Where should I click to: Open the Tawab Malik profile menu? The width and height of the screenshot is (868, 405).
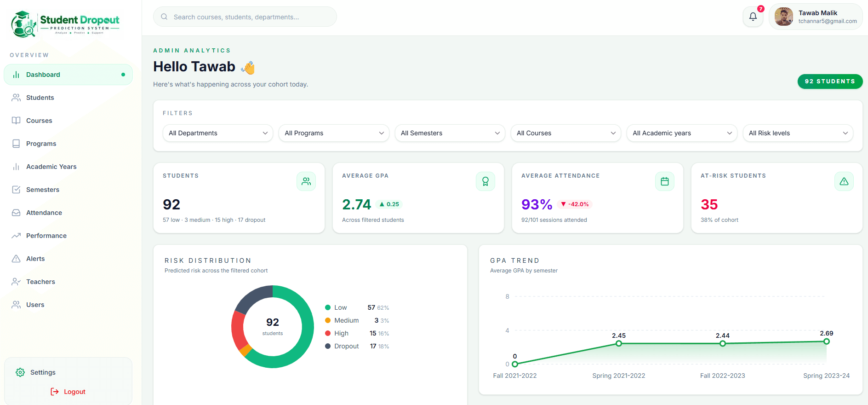pos(816,17)
